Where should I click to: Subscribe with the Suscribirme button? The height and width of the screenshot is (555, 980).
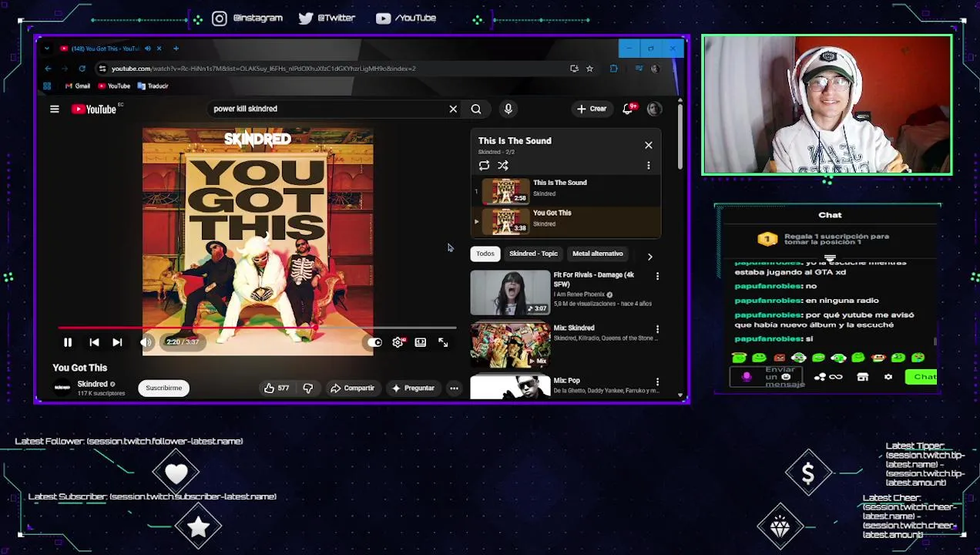point(163,388)
